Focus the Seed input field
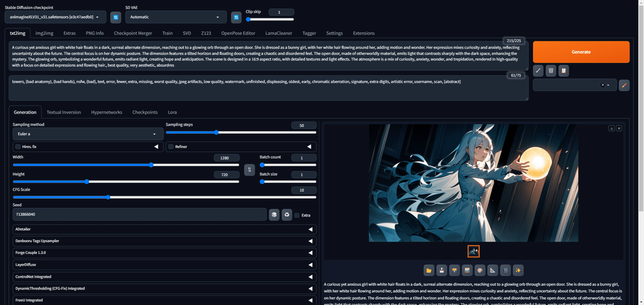Image resolution: width=644 pixels, height=305 pixels. (140, 214)
